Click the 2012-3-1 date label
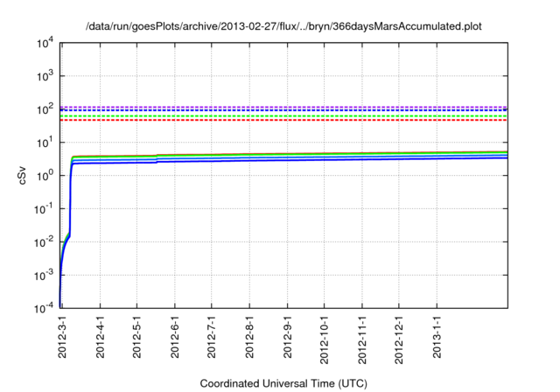 (62, 337)
